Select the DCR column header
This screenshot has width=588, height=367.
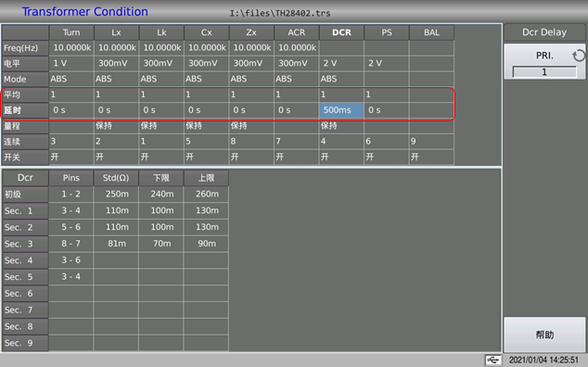tap(341, 32)
